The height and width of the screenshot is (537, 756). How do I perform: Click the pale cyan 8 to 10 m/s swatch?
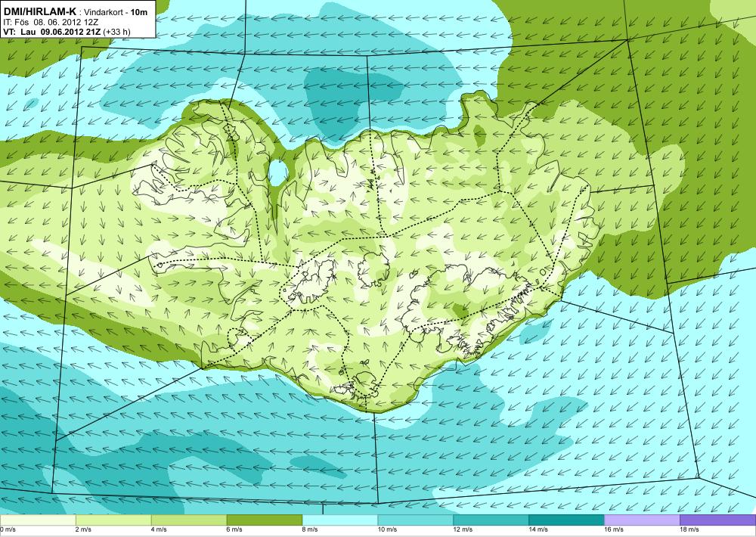tap(340, 520)
